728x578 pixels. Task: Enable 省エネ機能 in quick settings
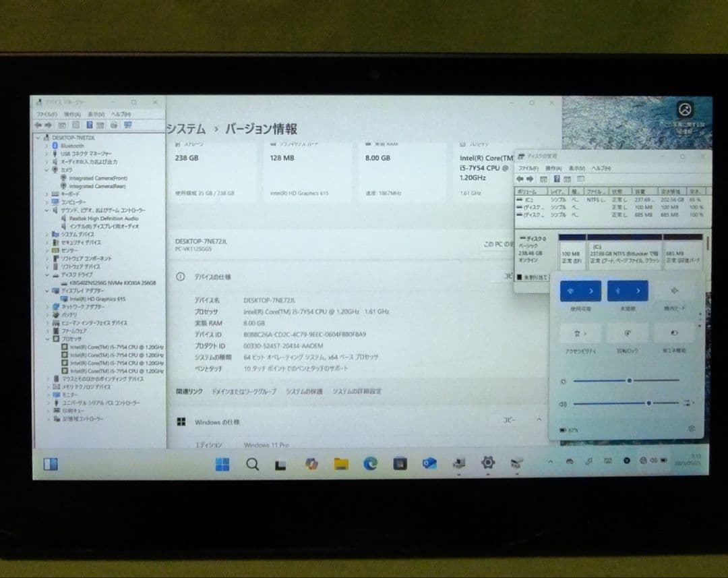point(675,333)
